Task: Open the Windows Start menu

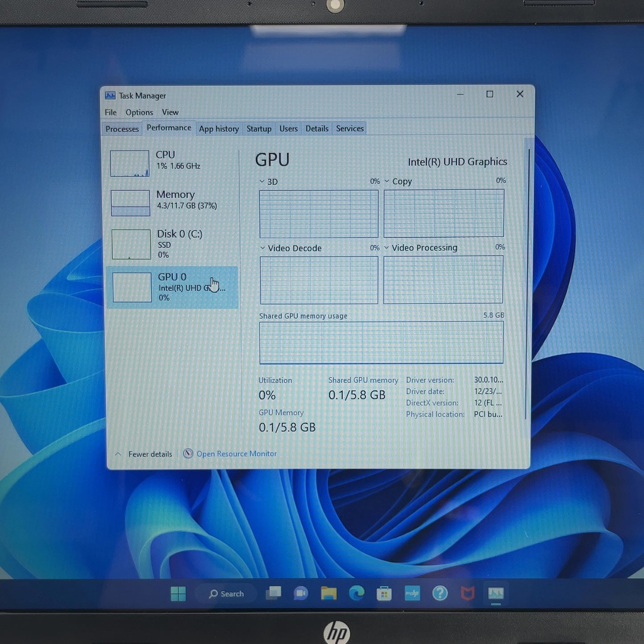Action: (178, 594)
